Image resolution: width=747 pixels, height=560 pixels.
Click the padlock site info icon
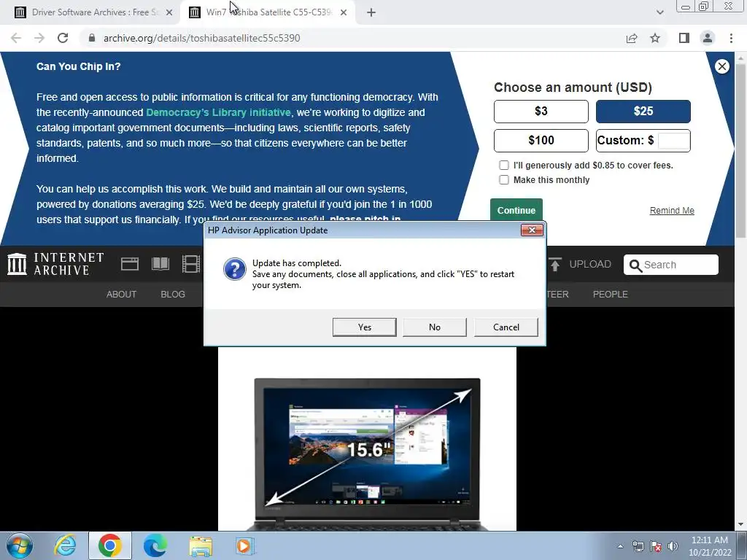point(92,38)
